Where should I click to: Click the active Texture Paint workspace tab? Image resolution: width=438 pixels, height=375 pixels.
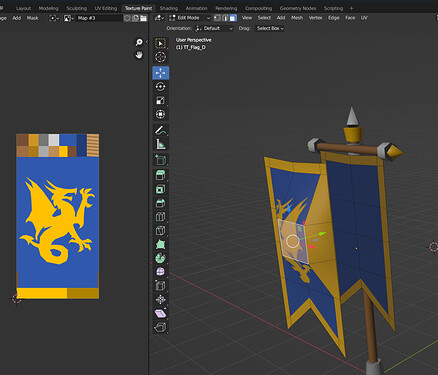coord(138,8)
